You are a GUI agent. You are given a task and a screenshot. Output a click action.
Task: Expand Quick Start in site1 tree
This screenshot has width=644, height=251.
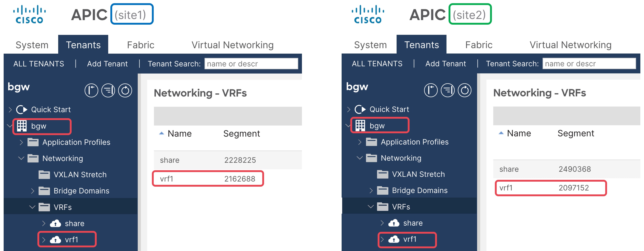click(10, 110)
